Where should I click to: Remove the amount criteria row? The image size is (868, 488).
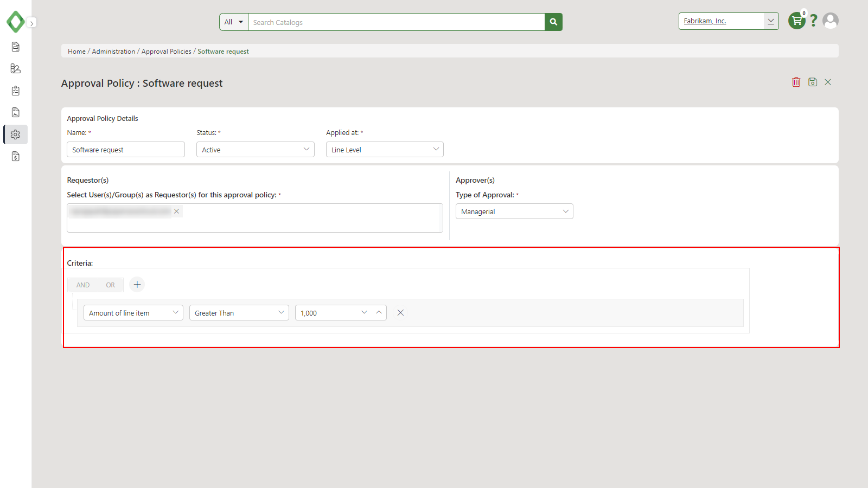point(400,313)
